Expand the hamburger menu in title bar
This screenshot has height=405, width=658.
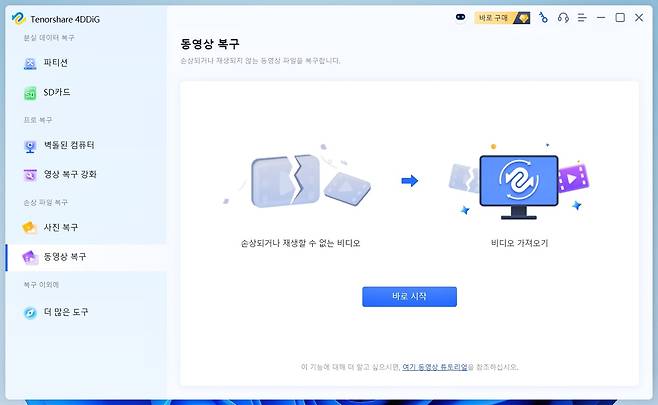pos(582,18)
